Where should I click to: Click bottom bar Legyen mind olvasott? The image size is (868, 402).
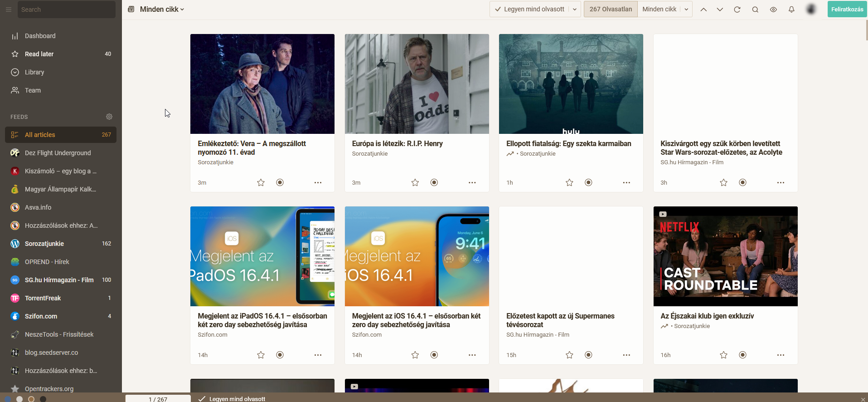tap(232, 399)
